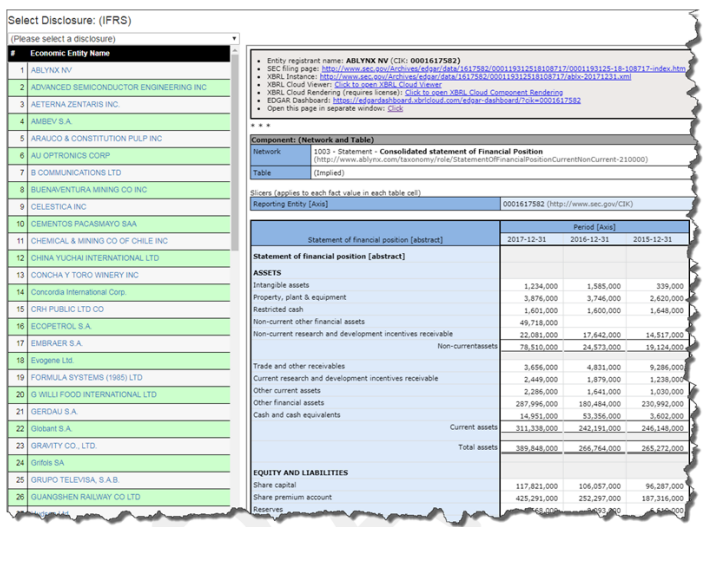Click Current assets 2016 value 242,191,000
The height and width of the screenshot is (570, 710).
[x=600, y=428]
